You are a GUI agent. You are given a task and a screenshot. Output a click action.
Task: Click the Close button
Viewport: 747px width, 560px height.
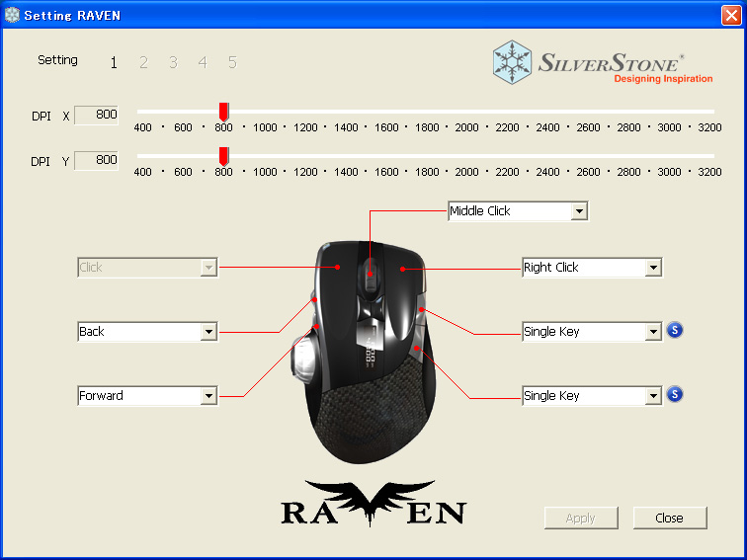tap(670, 518)
